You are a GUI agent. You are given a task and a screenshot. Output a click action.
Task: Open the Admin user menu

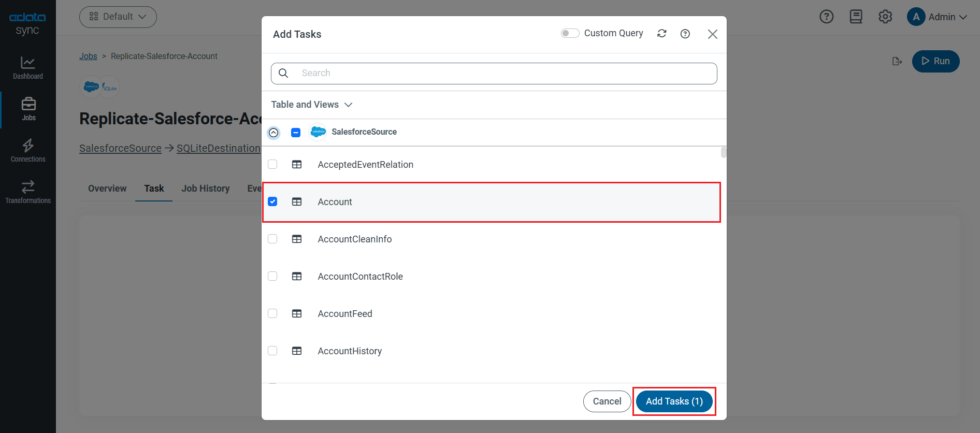937,17
